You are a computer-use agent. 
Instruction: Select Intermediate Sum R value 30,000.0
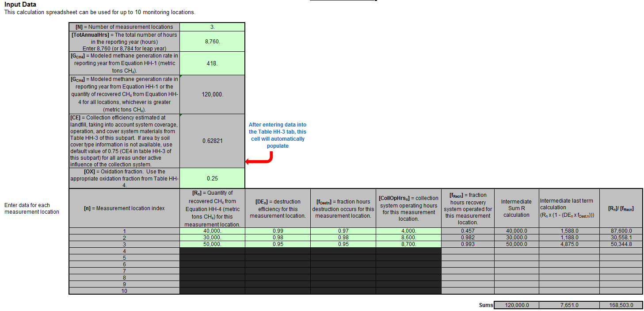[x=516, y=238]
